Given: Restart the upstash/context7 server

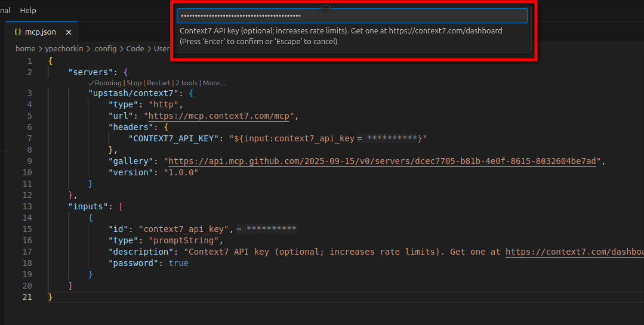Looking at the screenshot, I should [158, 83].
